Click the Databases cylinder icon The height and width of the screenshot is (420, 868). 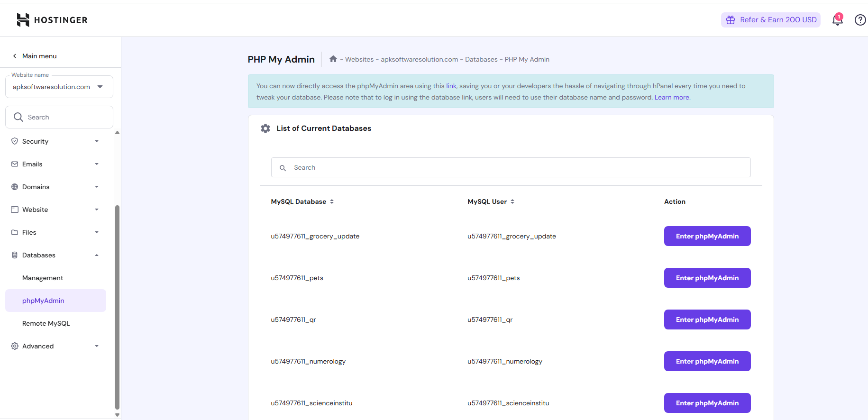click(x=15, y=255)
